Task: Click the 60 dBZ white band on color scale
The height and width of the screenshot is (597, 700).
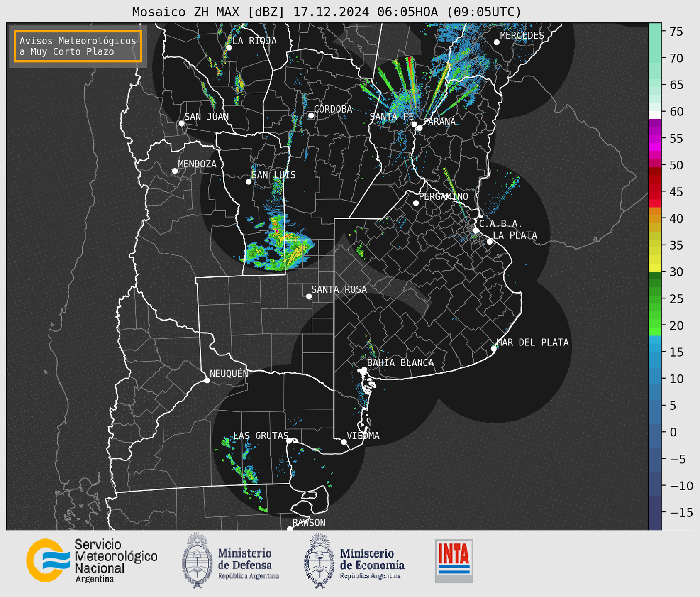Action: [x=655, y=115]
